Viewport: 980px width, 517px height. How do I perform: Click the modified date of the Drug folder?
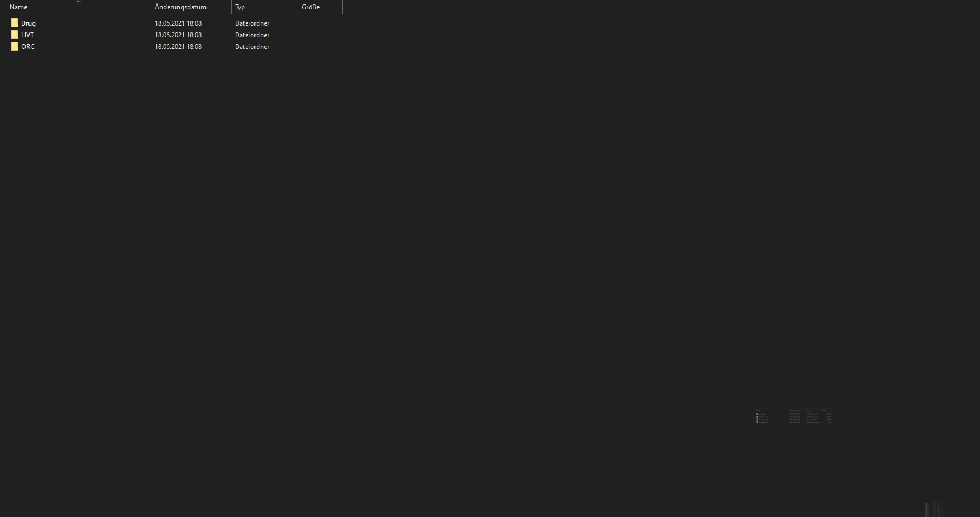pos(178,23)
